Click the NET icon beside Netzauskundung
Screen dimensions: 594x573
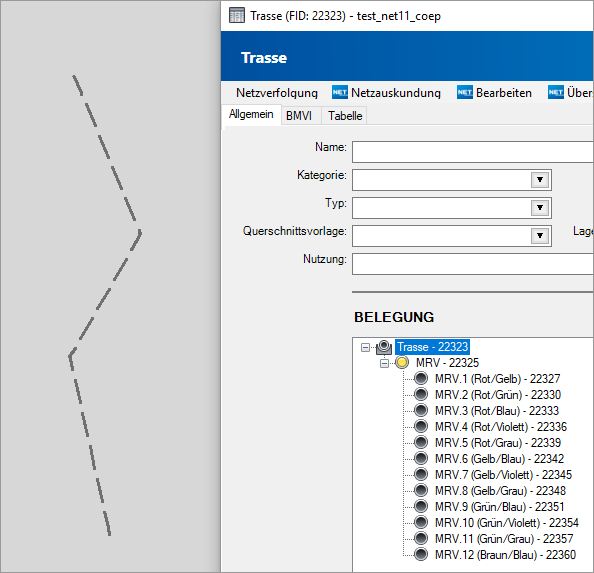339,92
